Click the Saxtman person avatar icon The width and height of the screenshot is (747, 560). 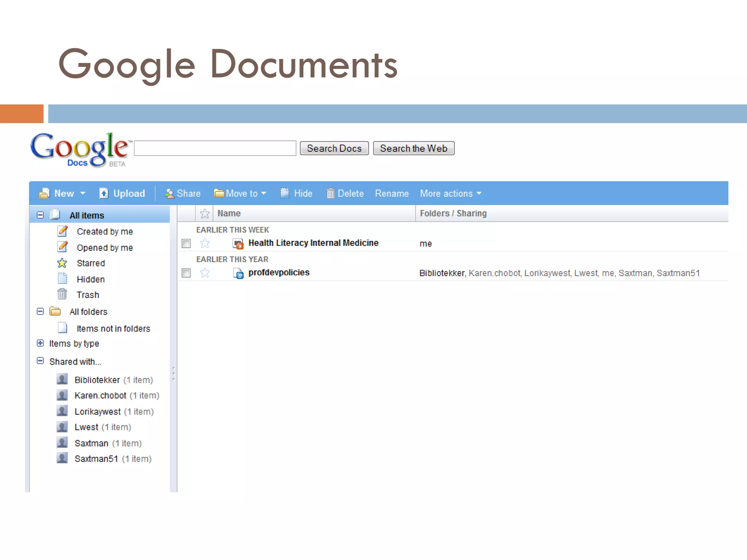[x=62, y=443]
